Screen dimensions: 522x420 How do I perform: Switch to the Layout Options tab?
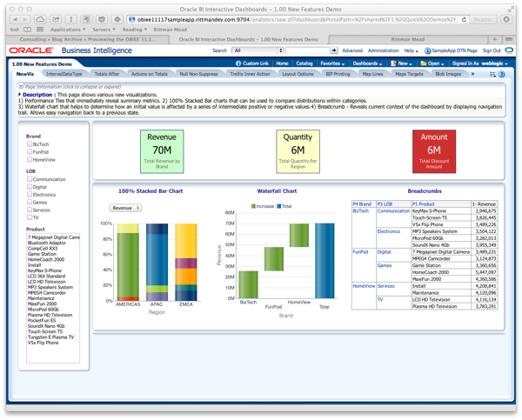[298, 74]
